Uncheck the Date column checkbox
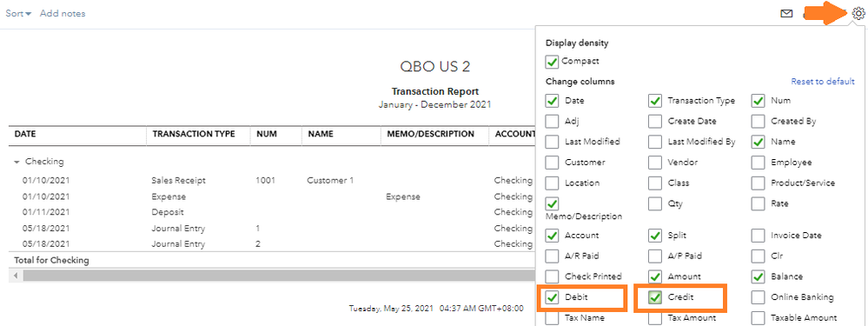Viewport: 868px width, 326px height. (552, 102)
